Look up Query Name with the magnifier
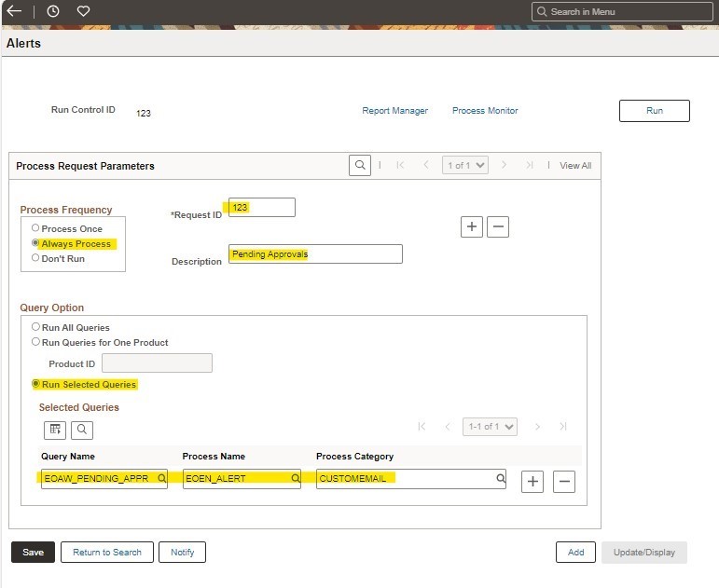Screen dimensions: 719x588 click(161, 479)
